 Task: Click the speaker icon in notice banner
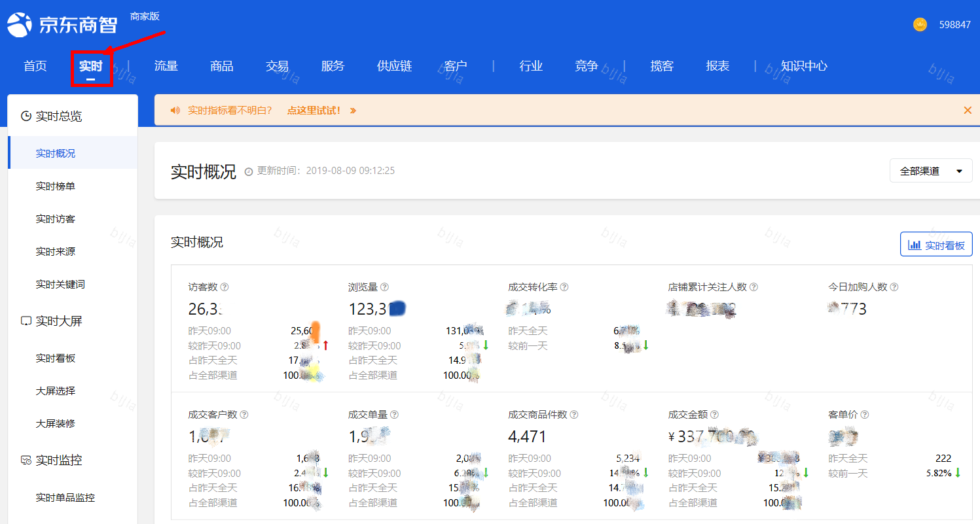coord(175,111)
